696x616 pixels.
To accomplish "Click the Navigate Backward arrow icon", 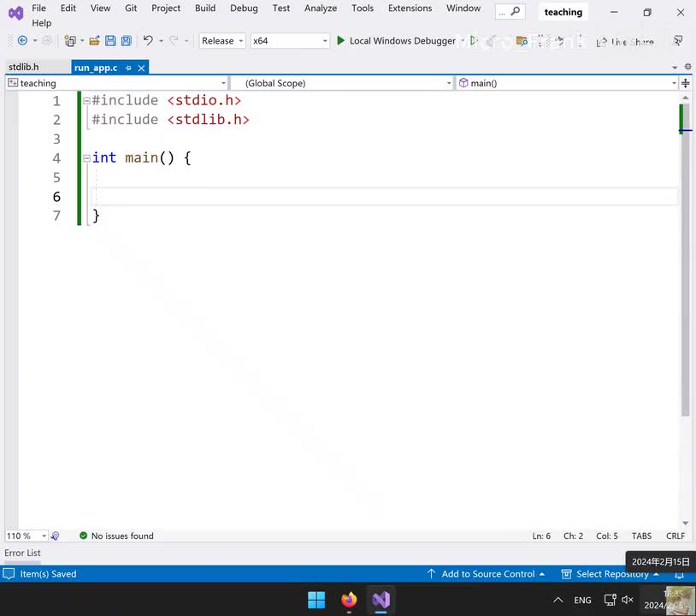I will pyautogui.click(x=22, y=41).
